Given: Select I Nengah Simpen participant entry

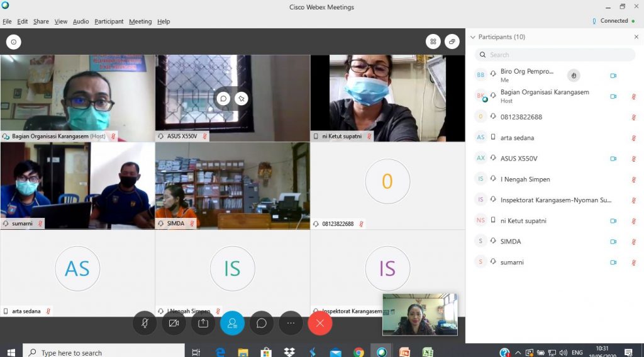Looking at the screenshot, I should [x=525, y=179].
